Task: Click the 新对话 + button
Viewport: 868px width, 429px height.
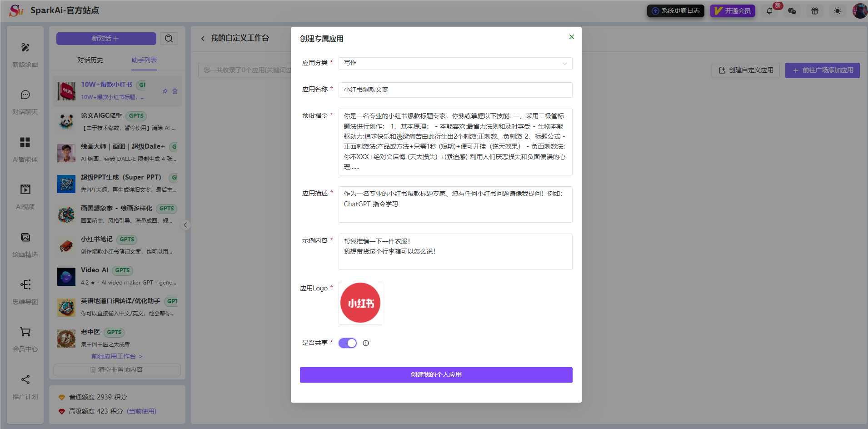Action: (106, 39)
